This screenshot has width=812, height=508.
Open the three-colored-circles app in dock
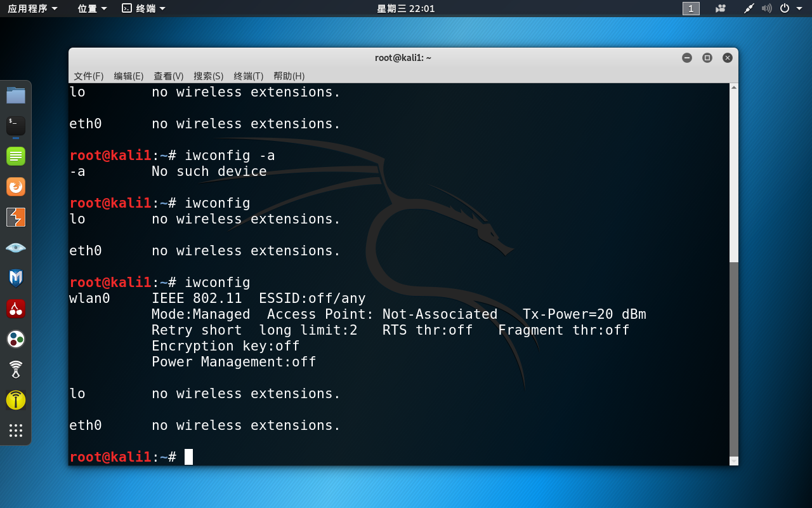click(x=16, y=339)
